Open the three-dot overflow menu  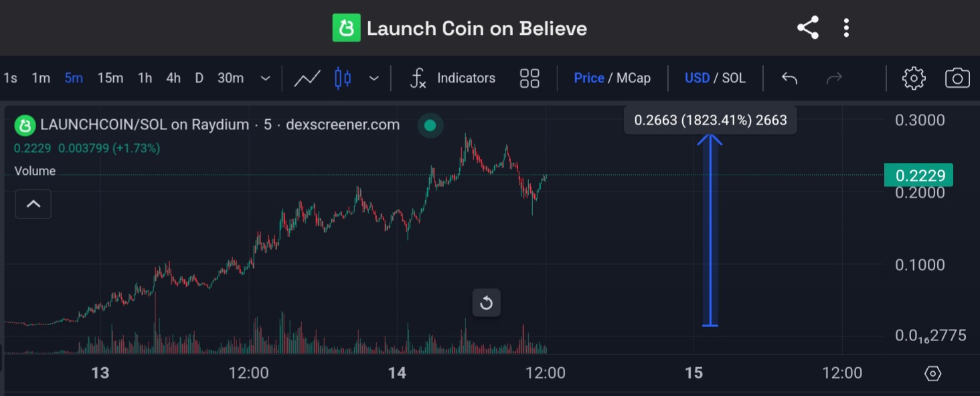click(x=846, y=27)
